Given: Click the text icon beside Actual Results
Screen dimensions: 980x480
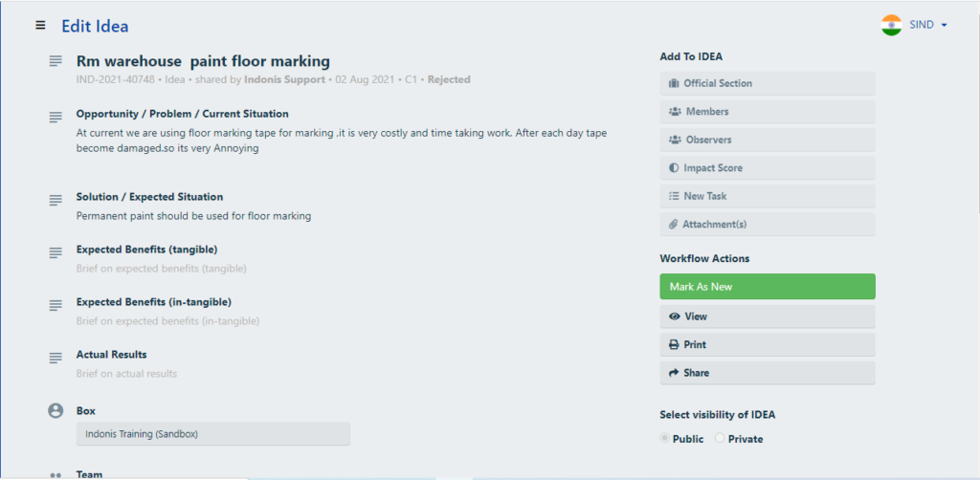Looking at the screenshot, I should pos(56,358).
